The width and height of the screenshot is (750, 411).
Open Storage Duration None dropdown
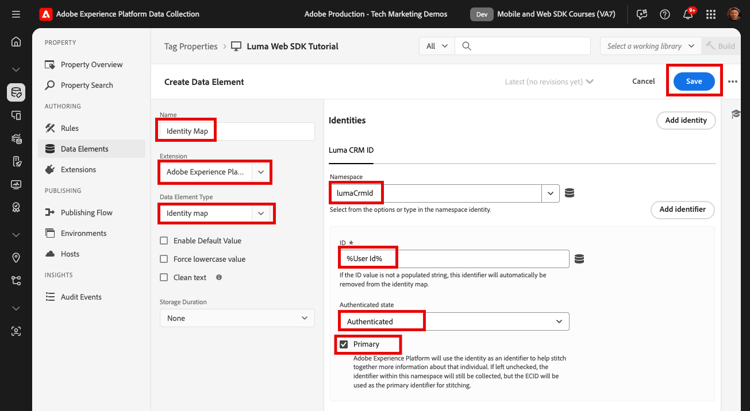237,318
